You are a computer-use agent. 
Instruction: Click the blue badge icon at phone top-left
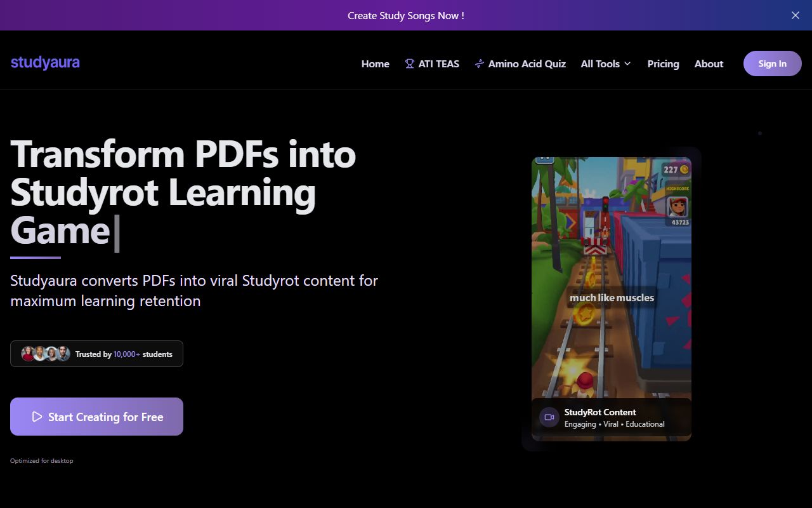coord(544,159)
